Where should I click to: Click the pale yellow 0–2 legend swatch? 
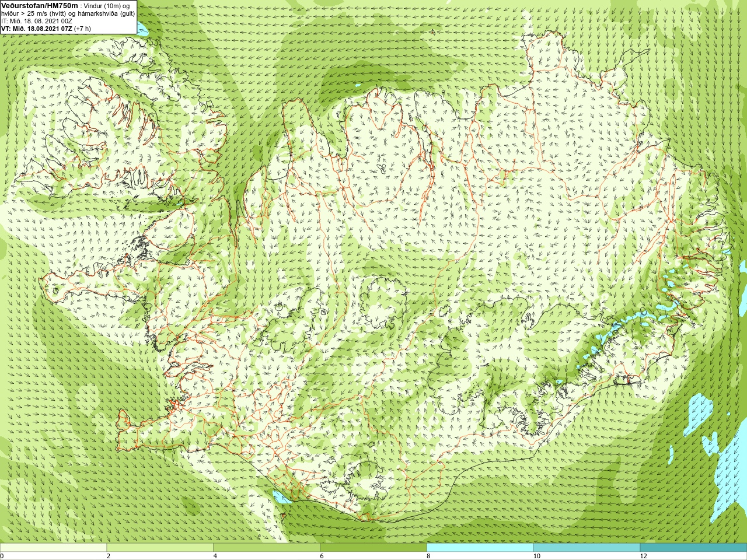click(x=54, y=548)
